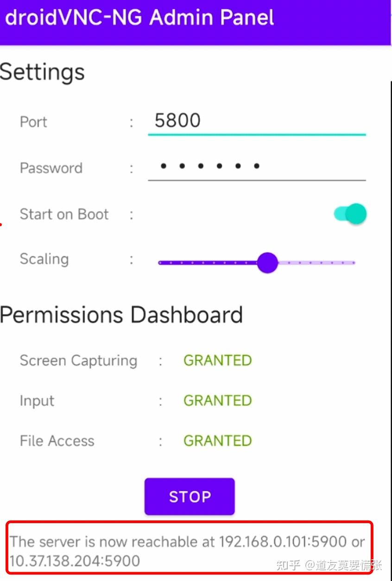The width and height of the screenshot is (392, 581).
Task: Click the Input permission GRANTED status
Action: [217, 400]
